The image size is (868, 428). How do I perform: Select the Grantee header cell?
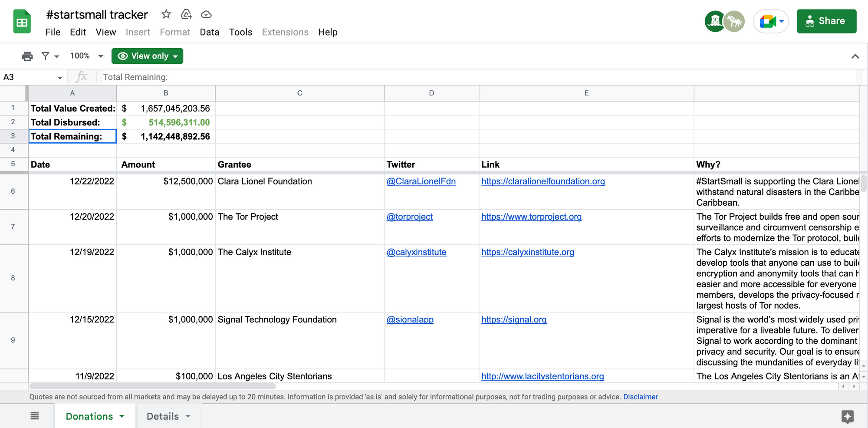point(299,165)
